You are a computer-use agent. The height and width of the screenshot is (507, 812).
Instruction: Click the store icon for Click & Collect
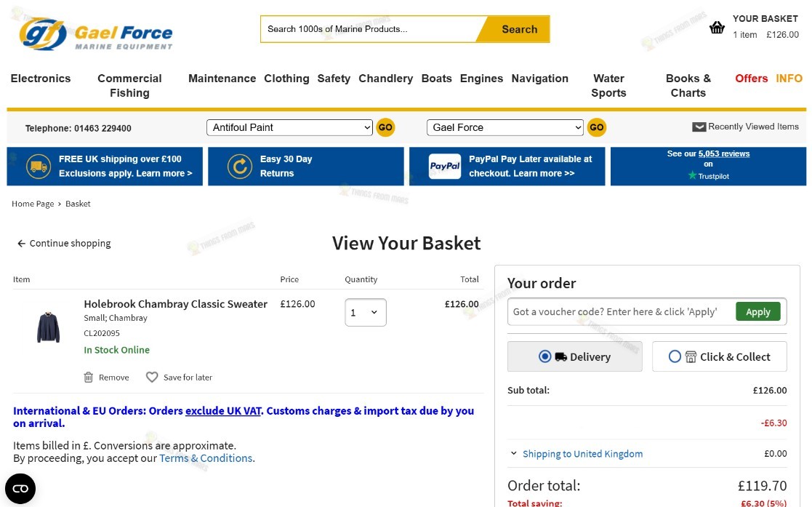click(691, 356)
